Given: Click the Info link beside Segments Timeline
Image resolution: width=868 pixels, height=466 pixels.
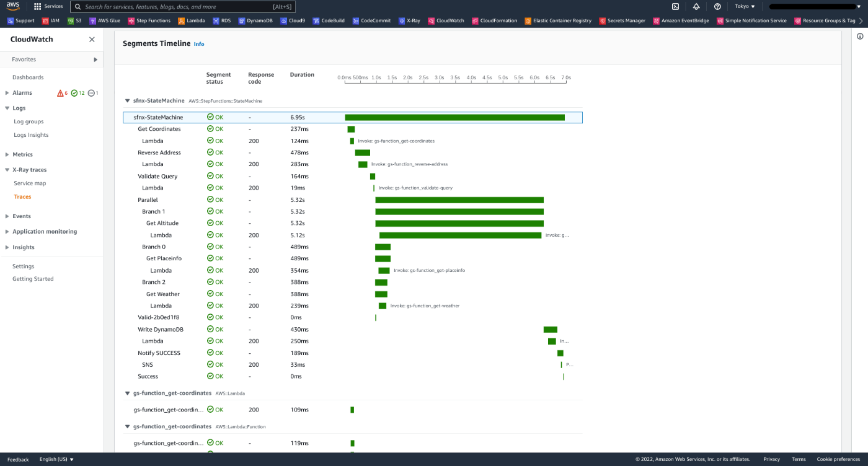Looking at the screenshot, I should coord(199,44).
